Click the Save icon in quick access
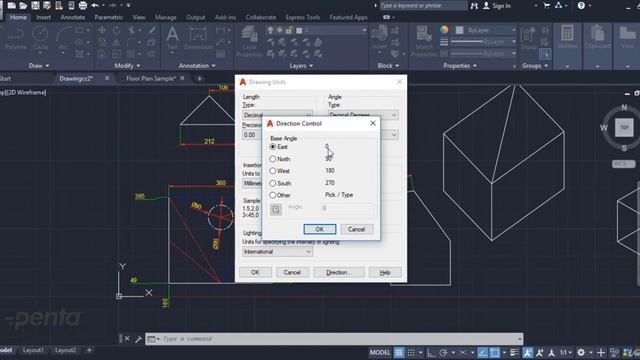640x360 pixels. click(x=36, y=5)
